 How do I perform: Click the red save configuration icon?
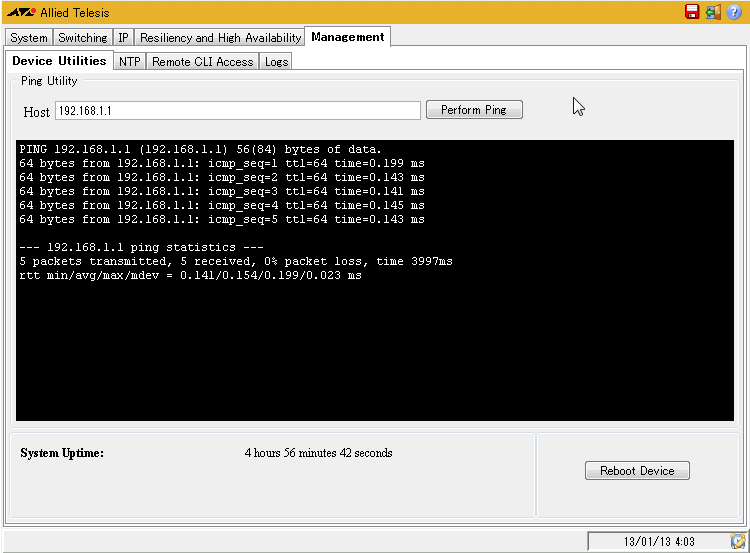point(692,11)
